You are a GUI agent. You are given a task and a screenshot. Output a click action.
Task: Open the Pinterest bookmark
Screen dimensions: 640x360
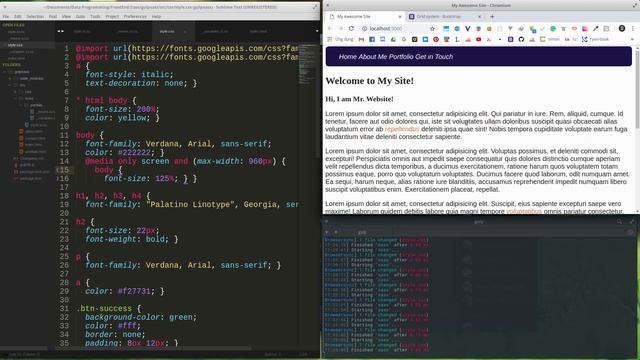pos(436,39)
